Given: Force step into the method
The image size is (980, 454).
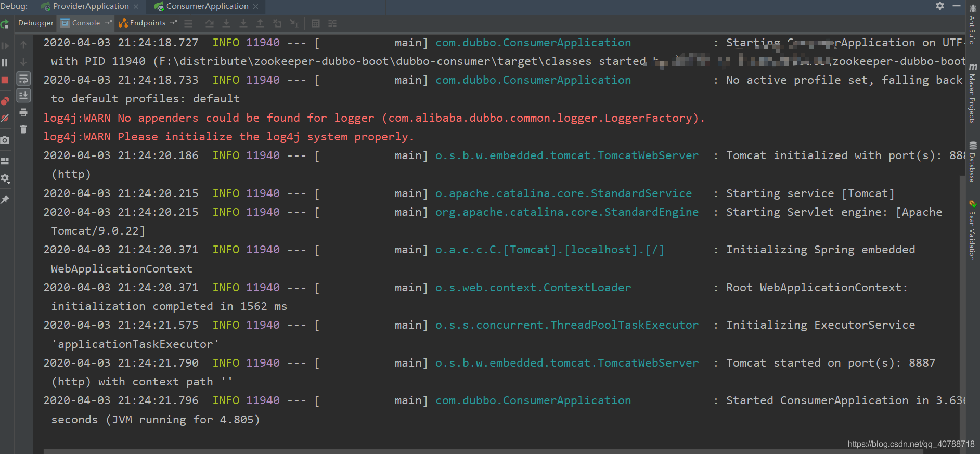Looking at the screenshot, I should 243,23.
